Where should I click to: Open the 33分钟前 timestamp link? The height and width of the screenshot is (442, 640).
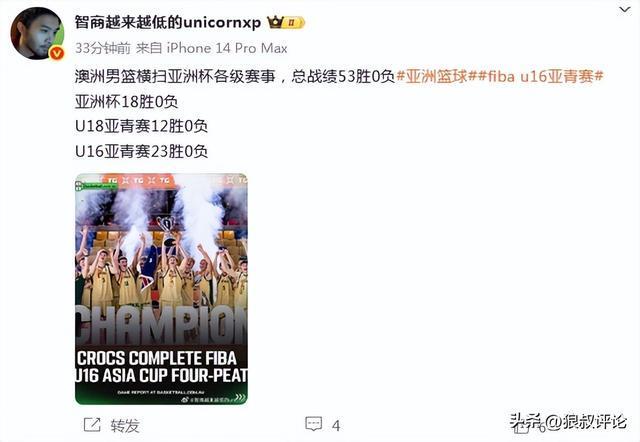103,48
